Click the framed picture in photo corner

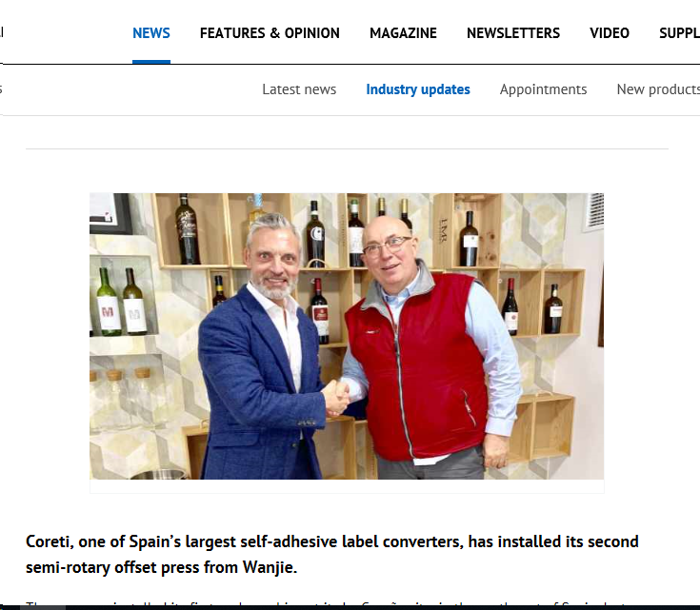(110, 213)
